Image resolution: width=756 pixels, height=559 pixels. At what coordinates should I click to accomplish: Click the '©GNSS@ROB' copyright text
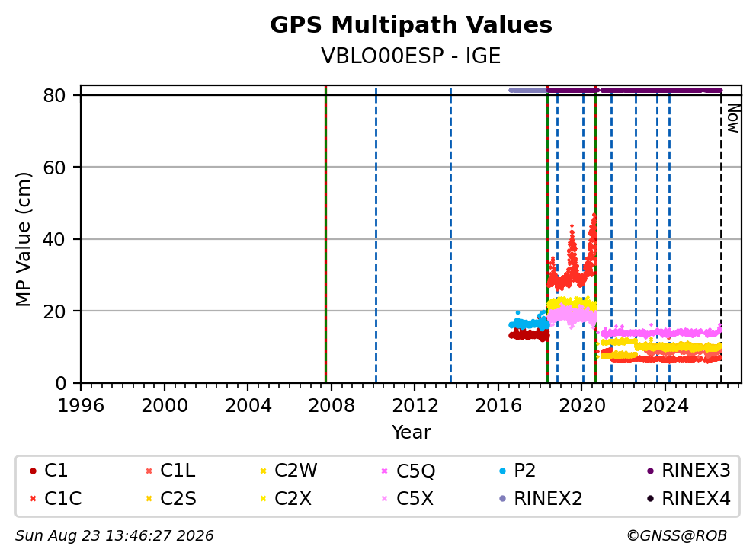click(677, 536)
